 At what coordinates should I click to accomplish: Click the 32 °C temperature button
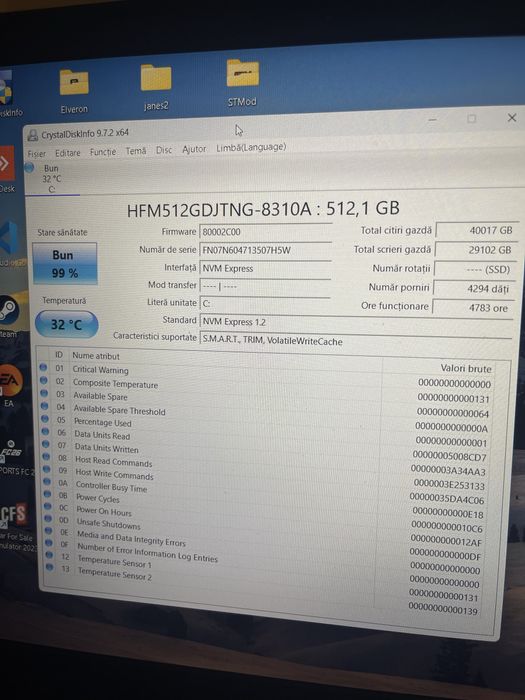(67, 325)
